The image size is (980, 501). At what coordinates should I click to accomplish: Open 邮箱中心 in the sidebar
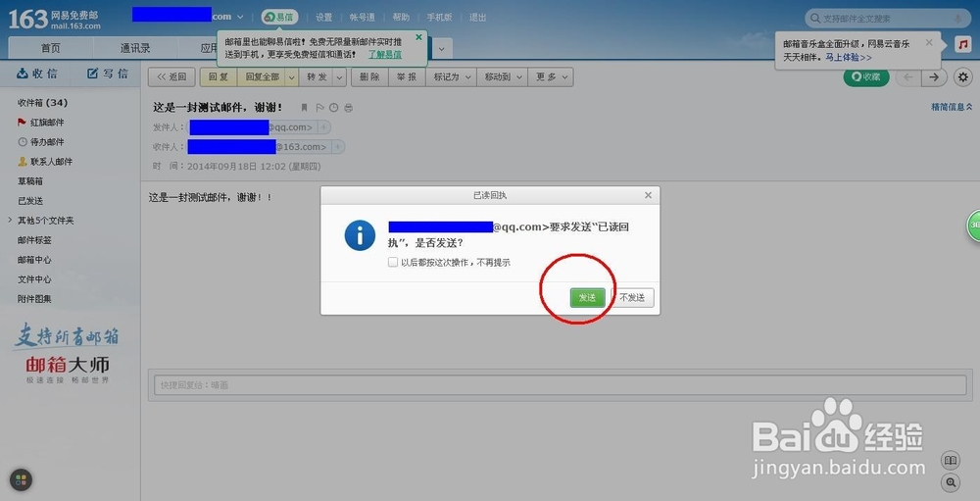click(34, 260)
